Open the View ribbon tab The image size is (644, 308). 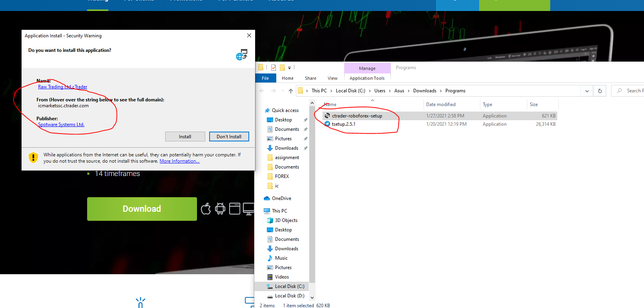pyautogui.click(x=332, y=78)
